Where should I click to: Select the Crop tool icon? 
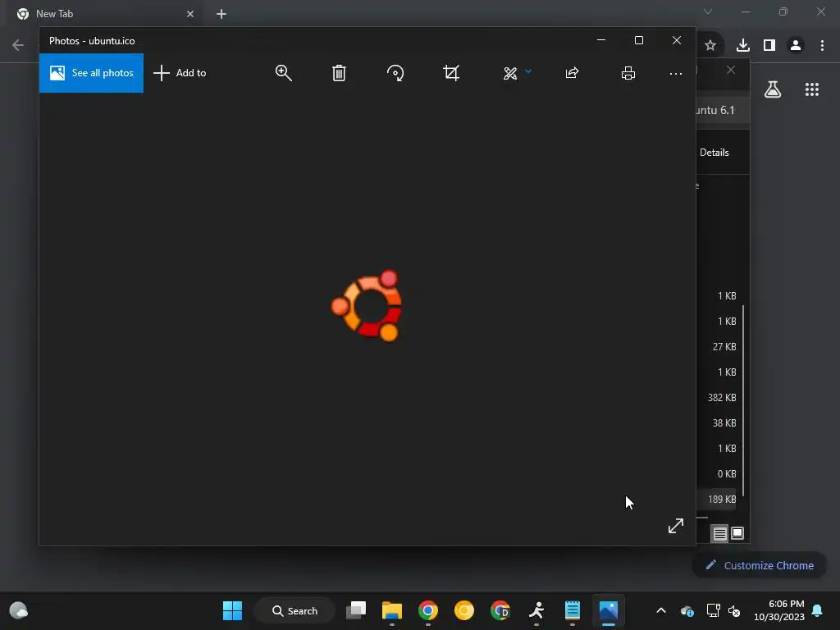click(451, 73)
